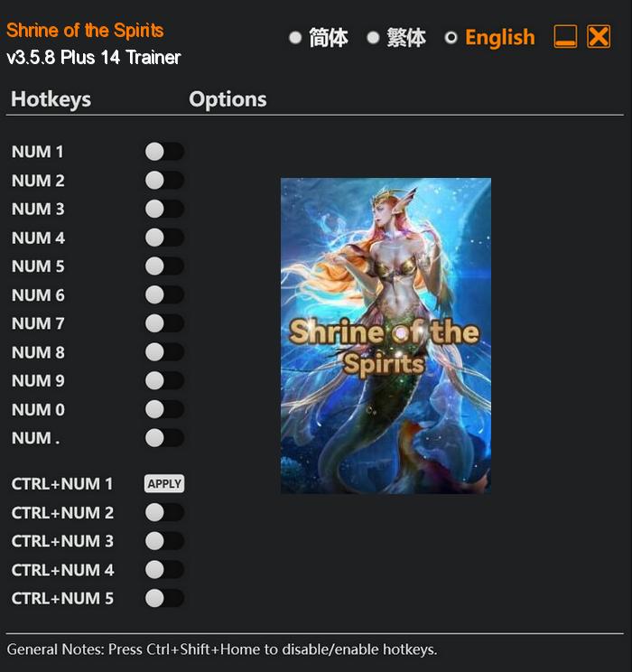This screenshot has height=672, width=632.
Task: Select Simplified Chinese 简体 language
Action: pos(295,38)
